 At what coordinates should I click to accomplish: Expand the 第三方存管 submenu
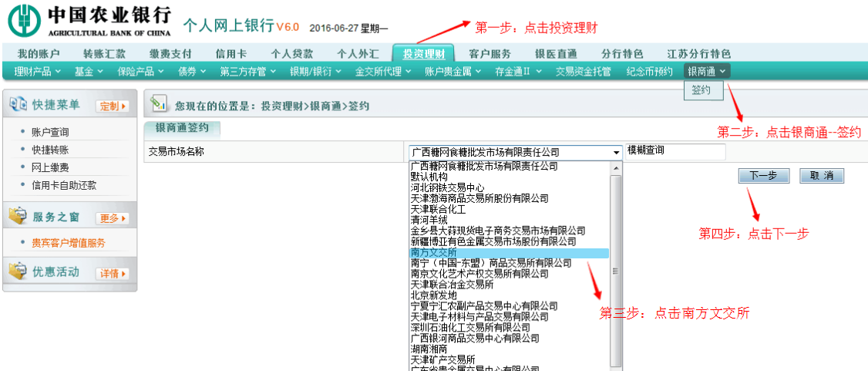pyautogui.click(x=247, y=71)
